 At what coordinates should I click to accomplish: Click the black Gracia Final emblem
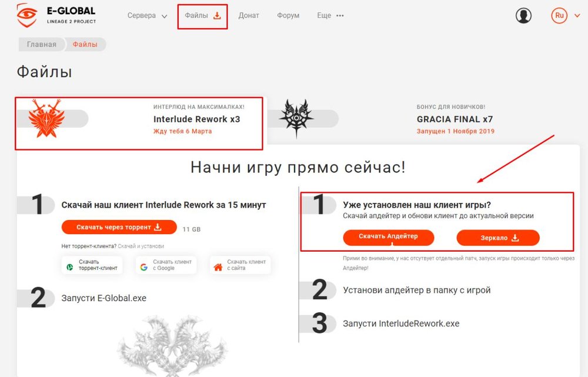(296, 118)
